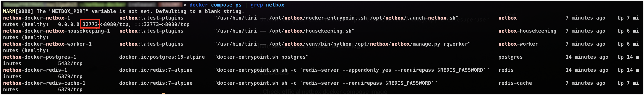This screenshot has width=644, height=95.
Task: Click the highlighted port number 32773
Action: (90, 24)
